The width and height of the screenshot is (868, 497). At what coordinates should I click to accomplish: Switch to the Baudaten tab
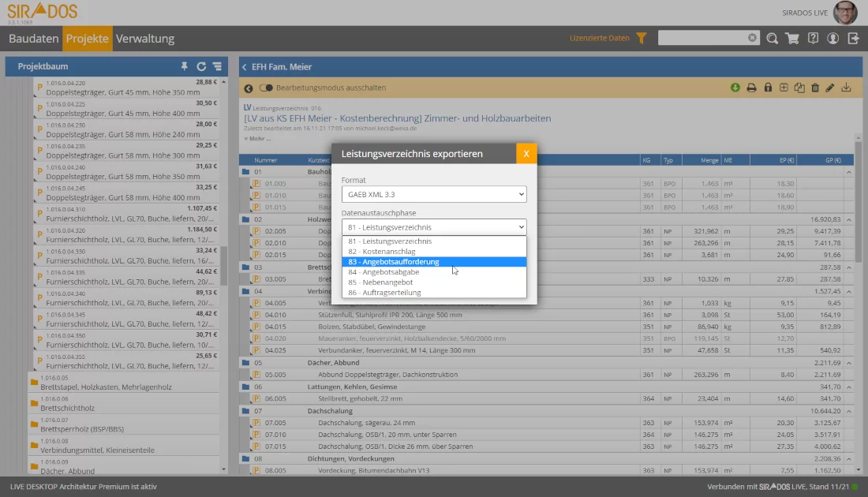pyautogui.click(x=34, y=39)
